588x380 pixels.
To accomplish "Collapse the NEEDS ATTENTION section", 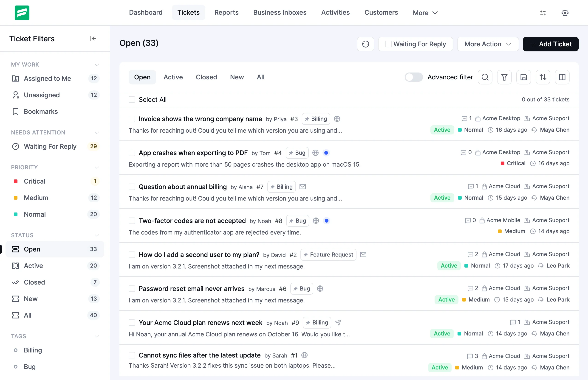I will tap(97, 132).
